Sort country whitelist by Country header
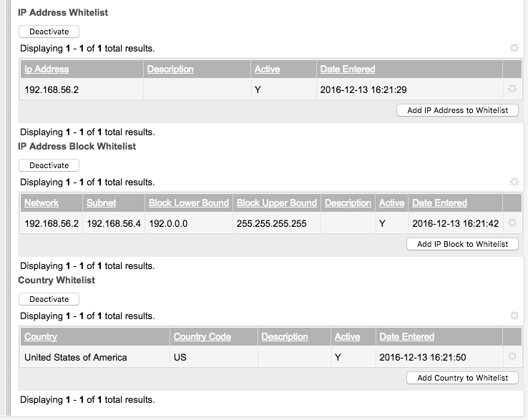The width and height of the screenshot is (528, 420). [41, 336]
